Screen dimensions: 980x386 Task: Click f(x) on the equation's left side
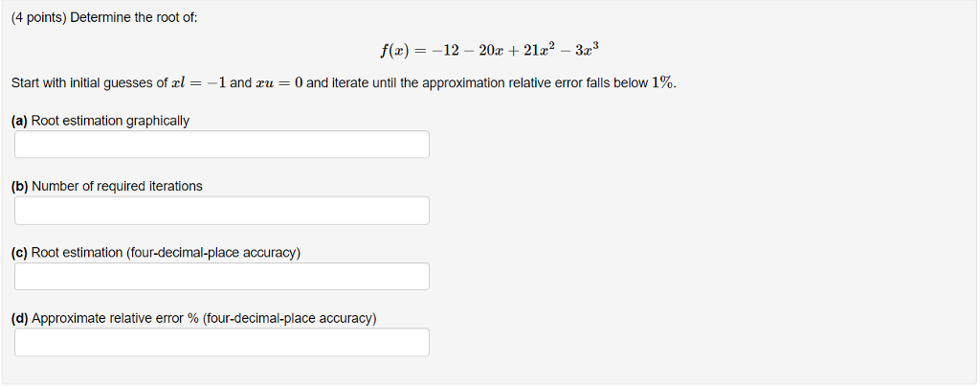click(393, 50)
